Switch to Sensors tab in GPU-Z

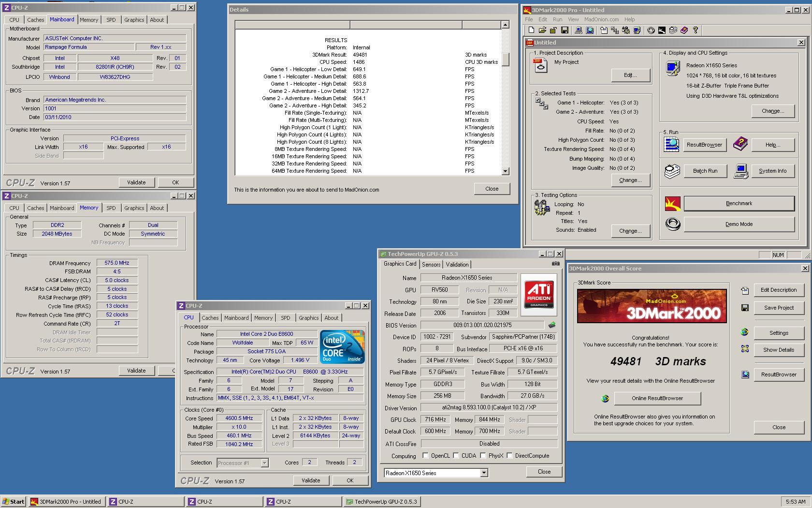431,265
